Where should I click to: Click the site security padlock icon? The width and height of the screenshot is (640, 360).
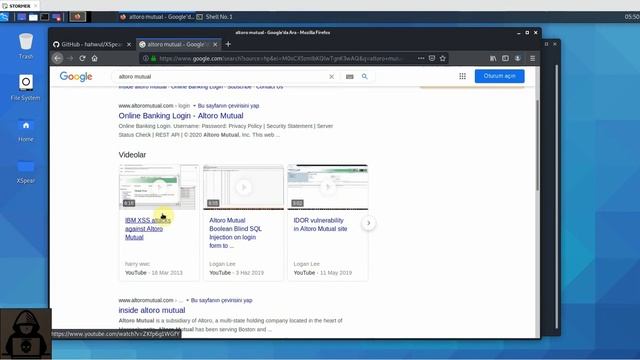[154, 58]
